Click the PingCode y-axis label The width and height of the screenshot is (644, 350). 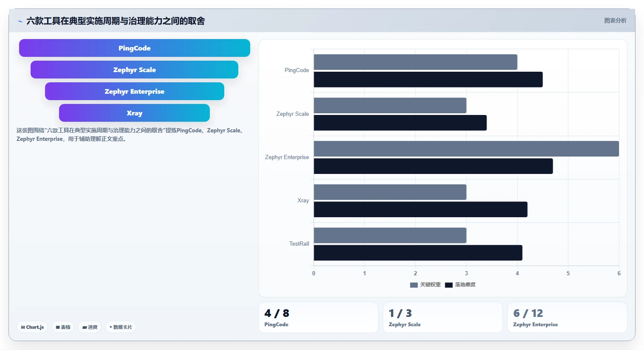point(297,70)
